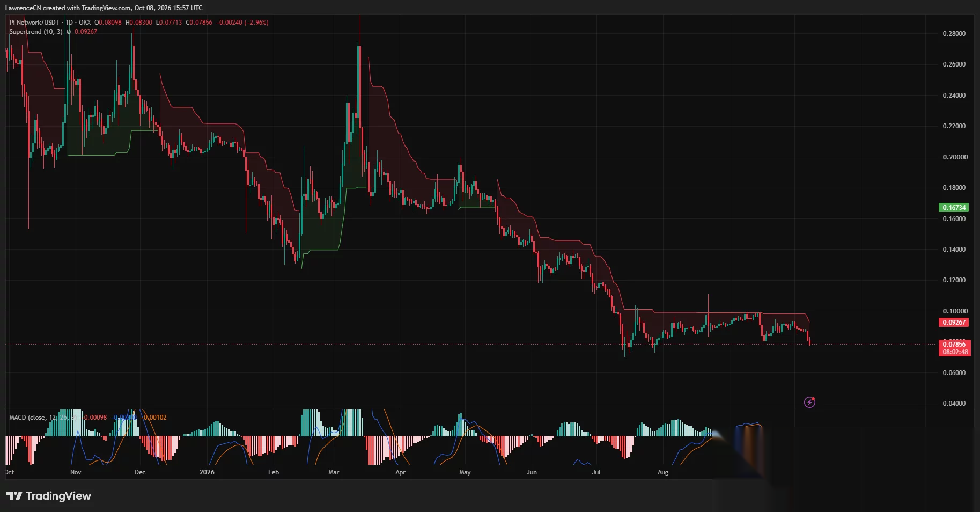Click the candle countdown 08:02:48

tap(955, 352)
